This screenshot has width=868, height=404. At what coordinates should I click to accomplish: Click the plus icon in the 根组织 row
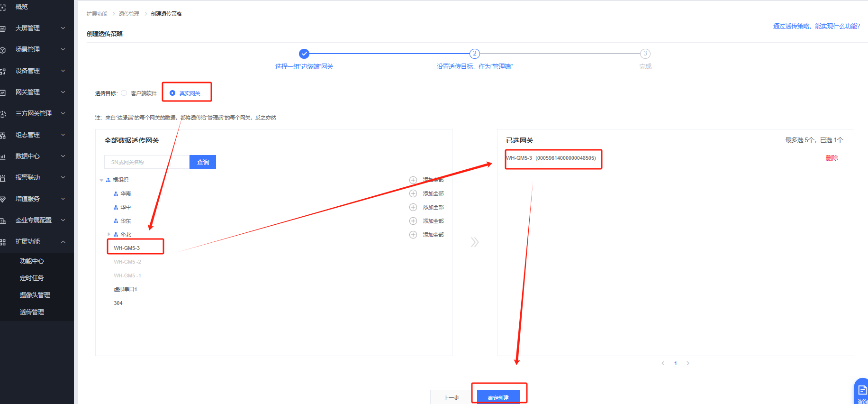pyautogui.click(x=413, y=180)
